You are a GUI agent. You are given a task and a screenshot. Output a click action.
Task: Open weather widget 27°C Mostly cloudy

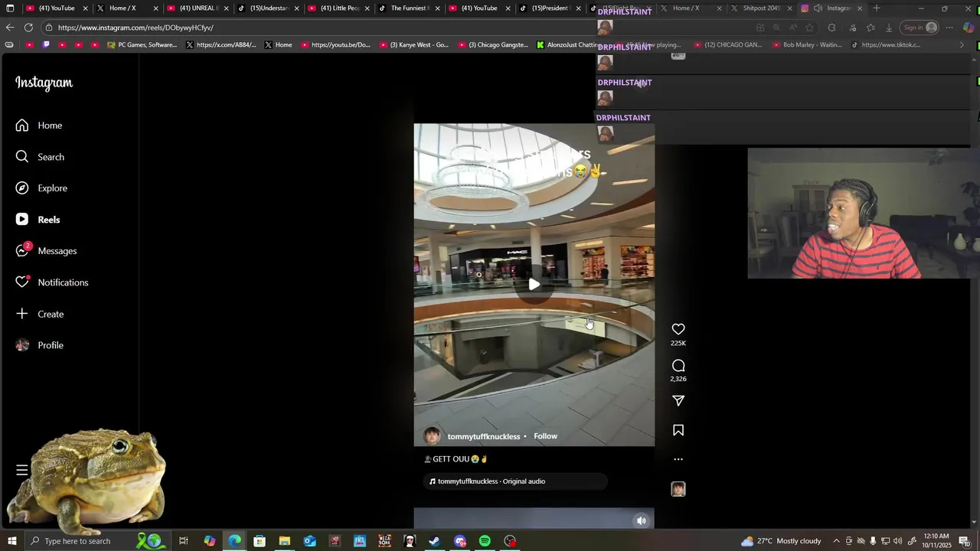(781, 541)
